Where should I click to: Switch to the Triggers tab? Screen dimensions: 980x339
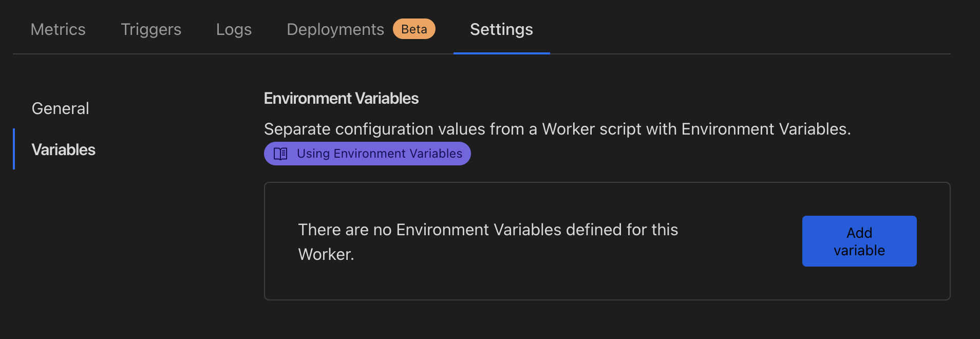(x=151, y=29)
